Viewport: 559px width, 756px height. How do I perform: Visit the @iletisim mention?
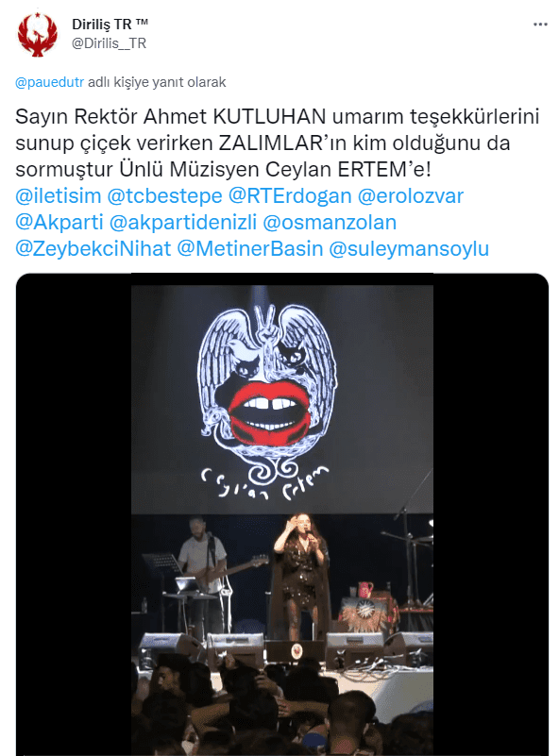59,195
